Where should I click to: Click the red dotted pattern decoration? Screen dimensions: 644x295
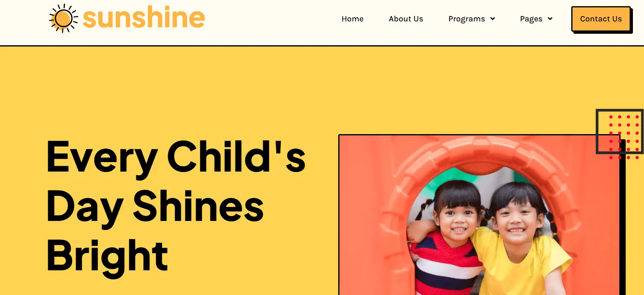[x=624, y=137]
